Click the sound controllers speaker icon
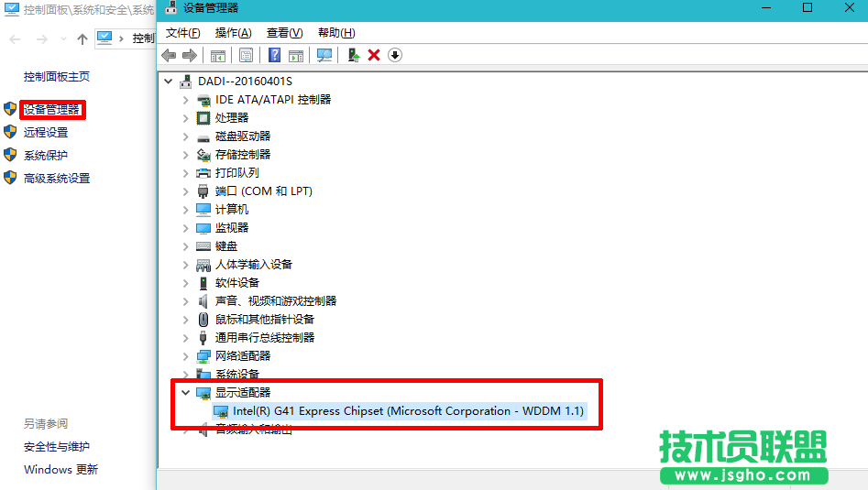The height and width of the screenshot is (490, 868). point(203,301)
